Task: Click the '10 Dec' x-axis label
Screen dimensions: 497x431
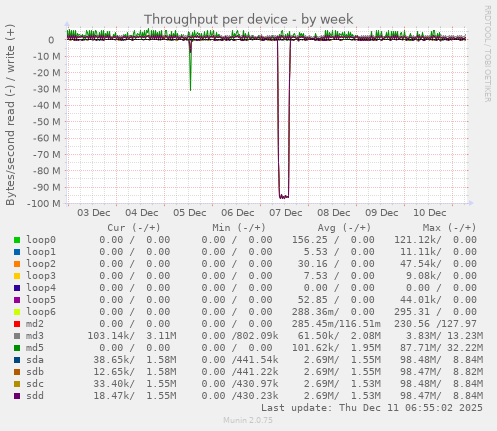Action: (x=430, y=213)
